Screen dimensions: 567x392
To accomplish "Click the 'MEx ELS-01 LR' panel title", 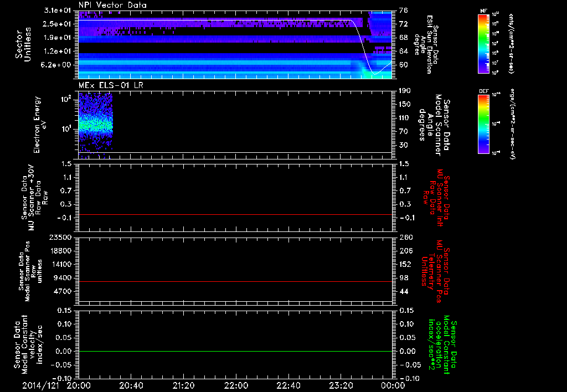I will pos(111,86).
